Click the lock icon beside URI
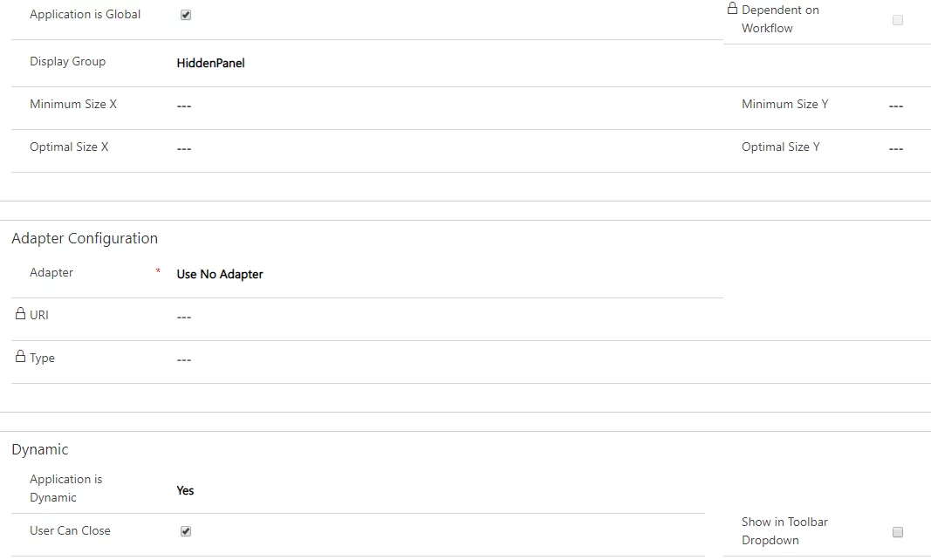The height and width of the screenshot is (560, 931). click(20, 313)
